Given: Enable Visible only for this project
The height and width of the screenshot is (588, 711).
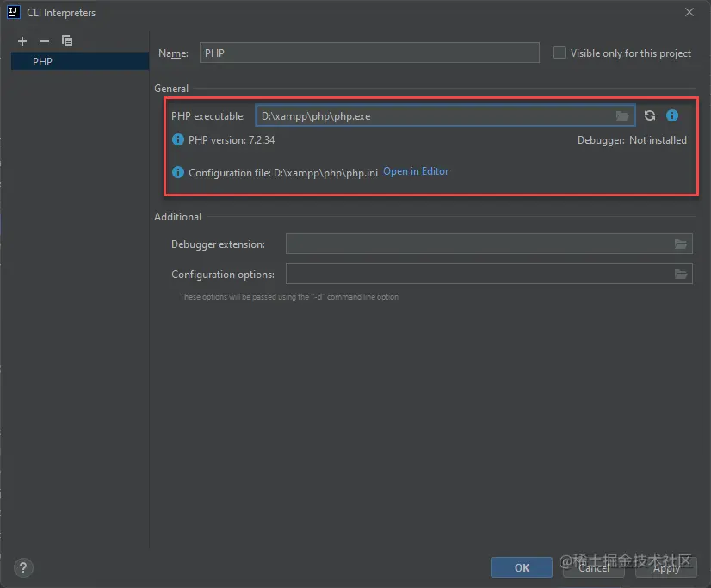Looking at the screenshot, I should (560, 53).
